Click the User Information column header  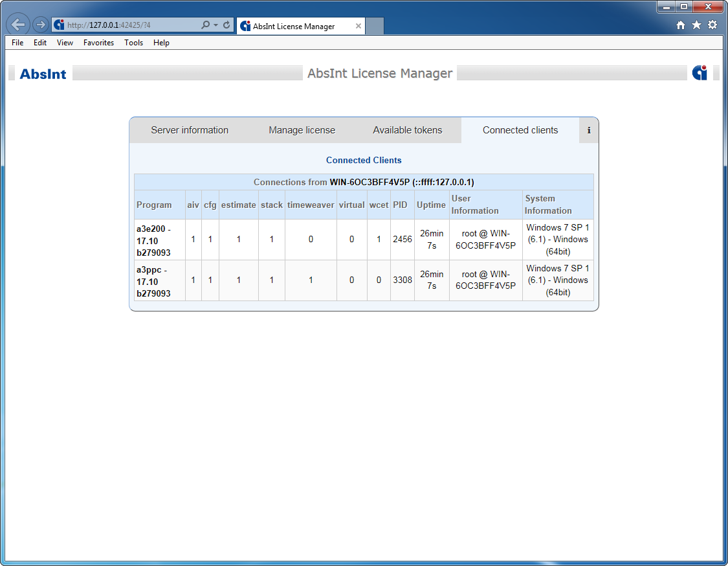(x=485, y=205)
